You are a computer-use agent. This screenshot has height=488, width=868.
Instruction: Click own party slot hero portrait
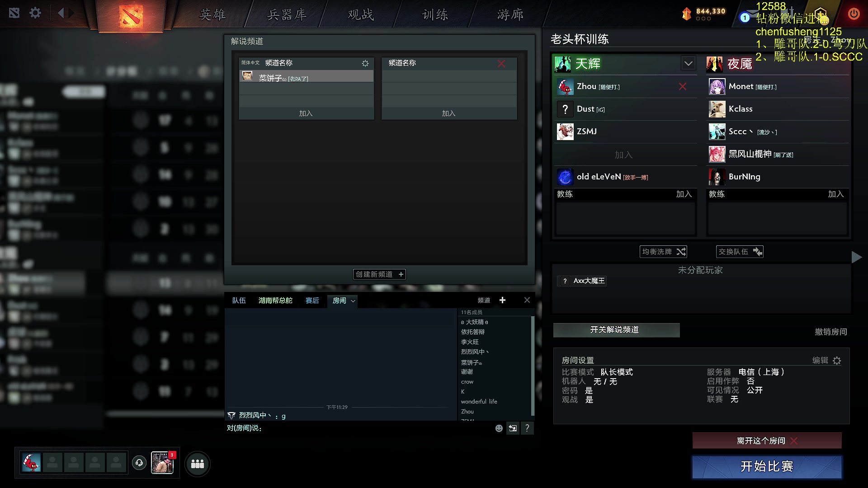[x=31, y=463]
